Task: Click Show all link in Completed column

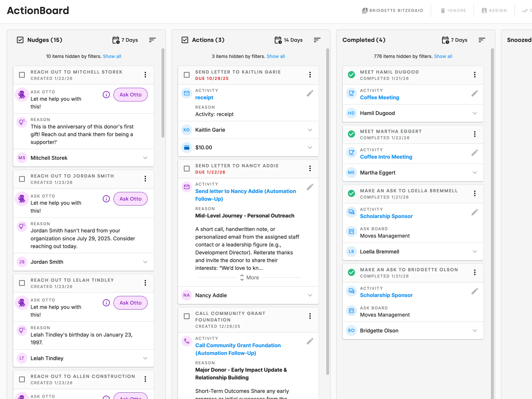Action: pos(443,56)
